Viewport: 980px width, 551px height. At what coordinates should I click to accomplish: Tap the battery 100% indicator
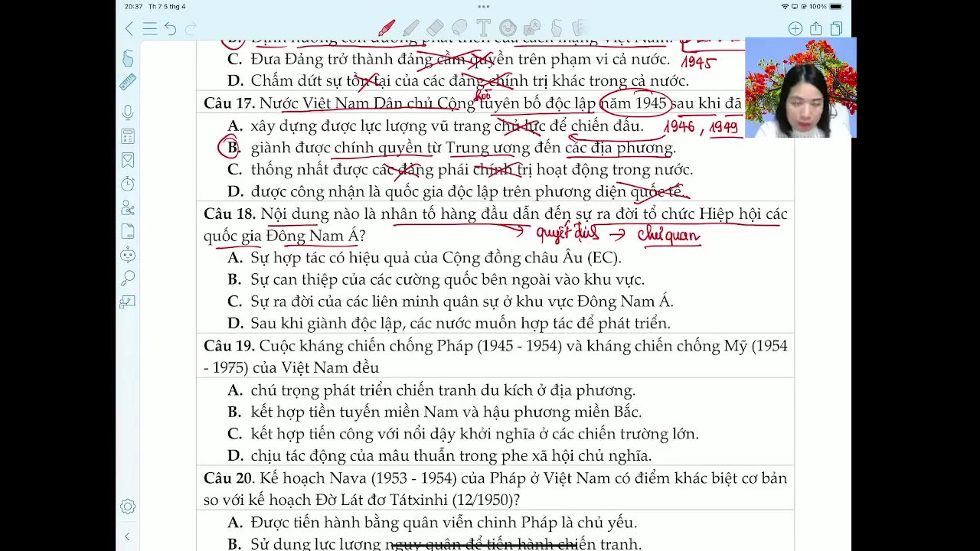(x=826, y=6)
